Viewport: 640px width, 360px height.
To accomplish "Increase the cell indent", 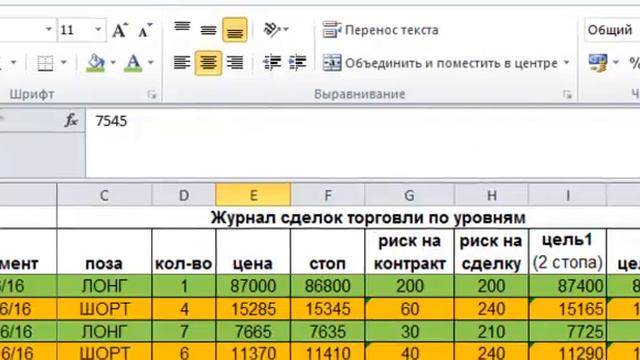I will [298, 63].
